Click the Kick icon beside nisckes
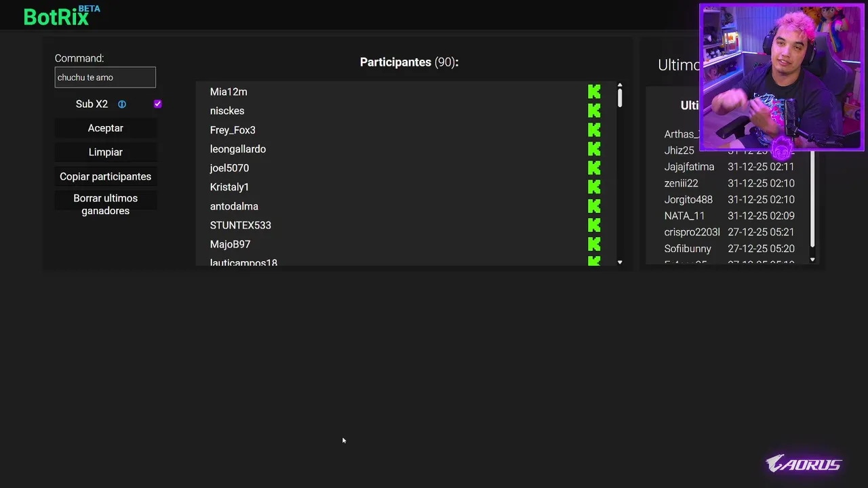The image size is (868, 488). pyautogui.click(x=594, y=110)
